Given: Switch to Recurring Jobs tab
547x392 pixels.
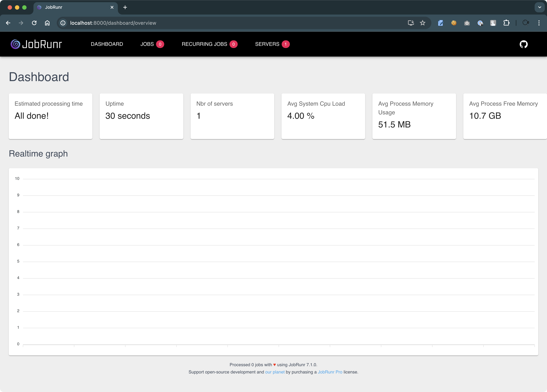Looking at the screenshot, I should 204,44.
